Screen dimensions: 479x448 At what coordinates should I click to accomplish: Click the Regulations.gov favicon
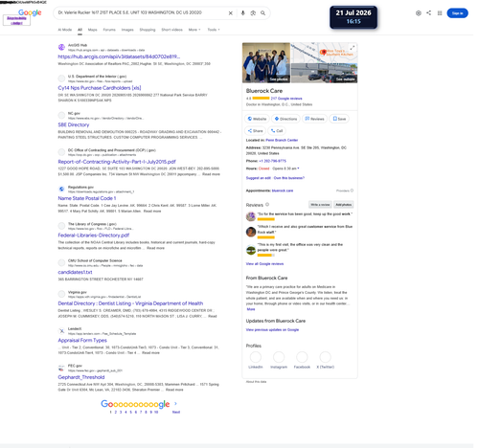pyautogui.click(x=61, y=189)
